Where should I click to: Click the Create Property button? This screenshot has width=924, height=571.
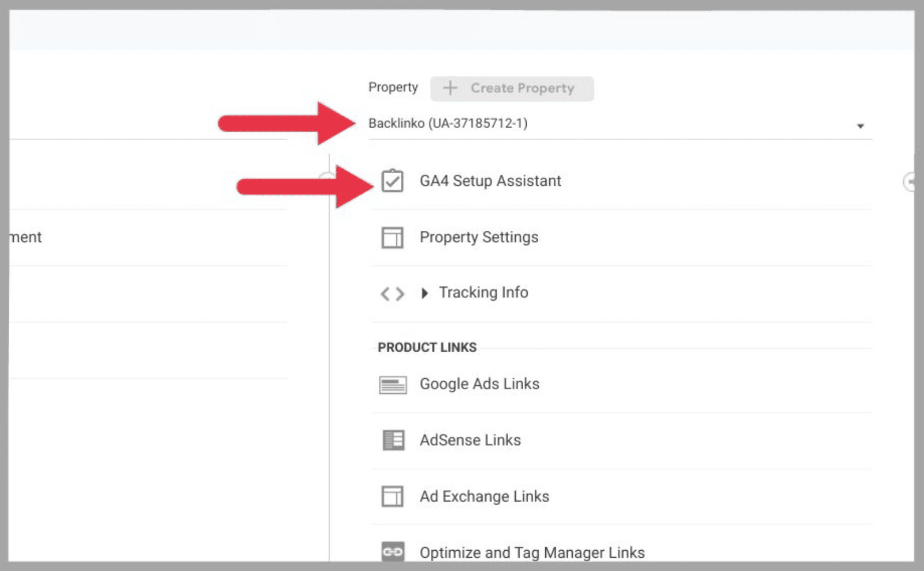[512, 88]
